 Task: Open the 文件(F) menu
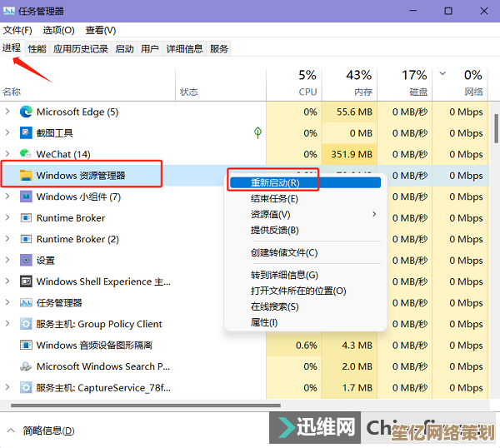17,30
